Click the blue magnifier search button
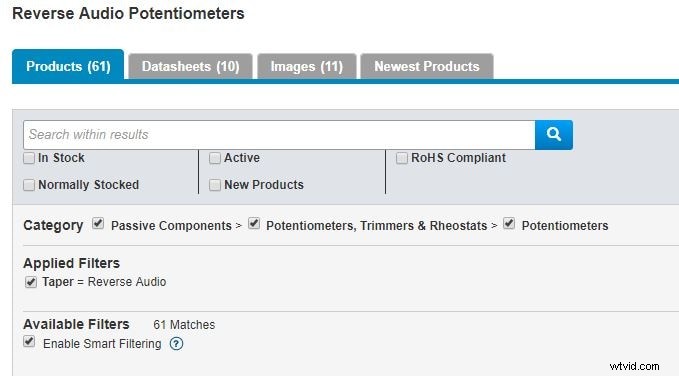Screen dimensions: 679x376 554,135
